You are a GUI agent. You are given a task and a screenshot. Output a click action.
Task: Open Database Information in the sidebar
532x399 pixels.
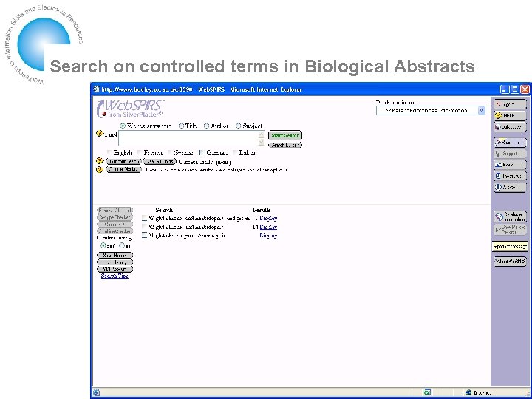click(x=510, y=216)
